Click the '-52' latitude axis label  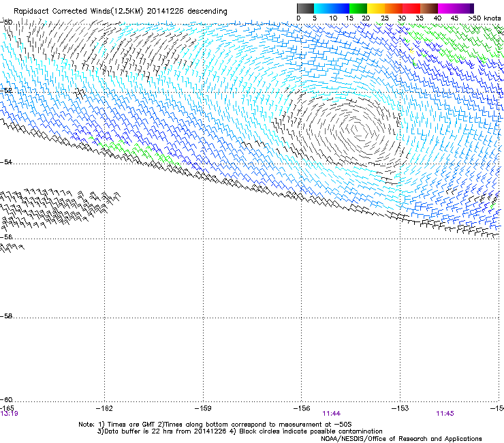coord(6,91)
